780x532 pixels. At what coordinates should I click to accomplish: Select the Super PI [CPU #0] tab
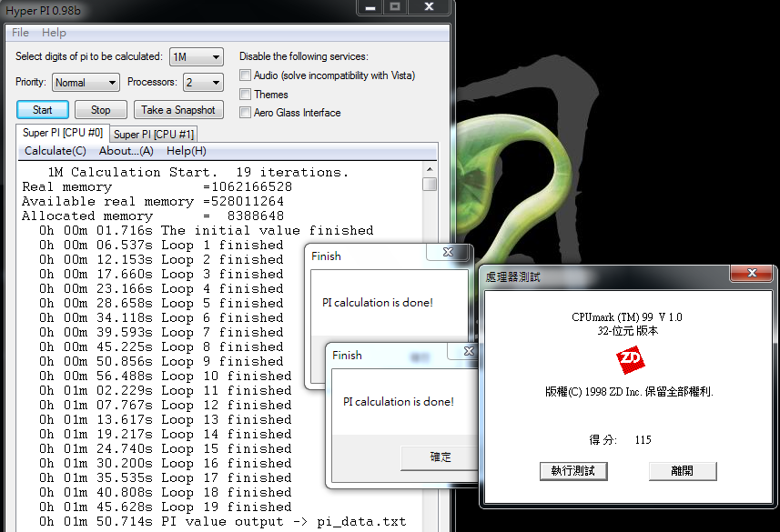(63, 133)
